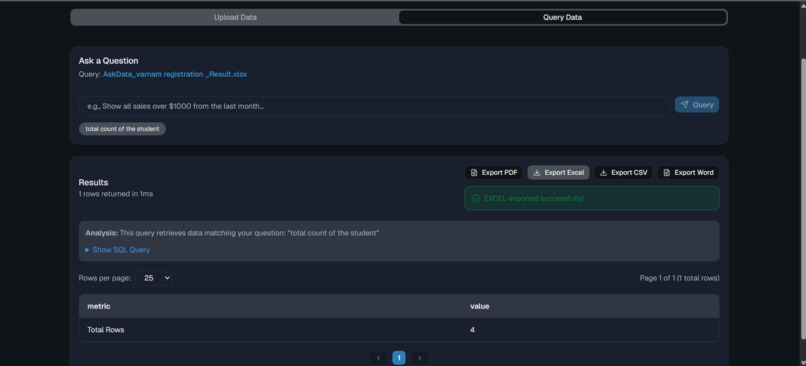Click the 'total count of the student' suggestion chip
806x366 pixels.
[122, 129]
